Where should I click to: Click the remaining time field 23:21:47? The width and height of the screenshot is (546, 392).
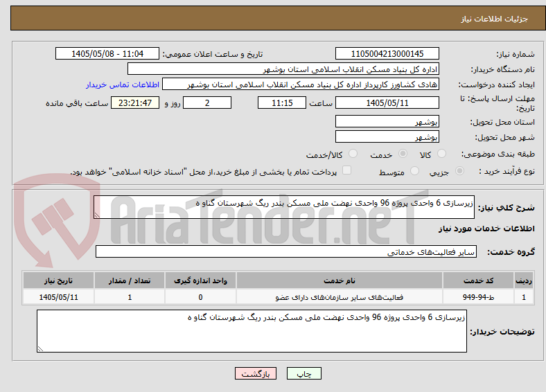click(135, 103)
